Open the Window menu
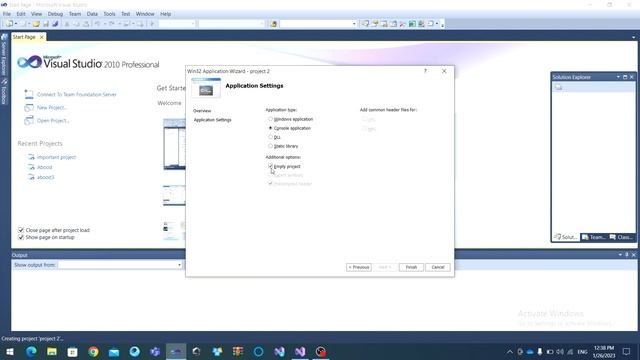The image size is (640, 360). tap(145, 14)
